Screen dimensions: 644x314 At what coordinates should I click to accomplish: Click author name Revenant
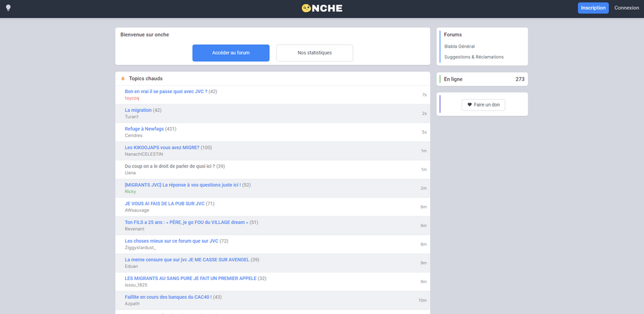(135, 229)
